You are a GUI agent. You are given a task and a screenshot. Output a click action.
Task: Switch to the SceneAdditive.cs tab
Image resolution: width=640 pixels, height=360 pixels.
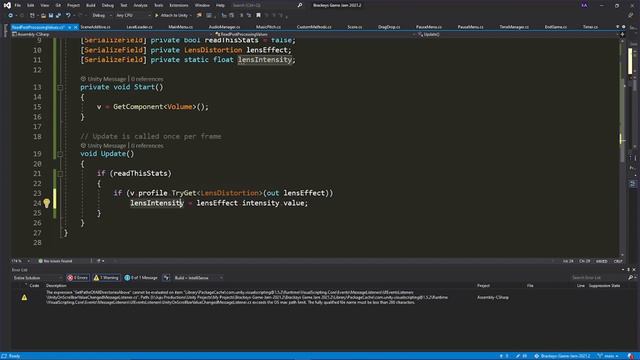(x=96, y=27)
